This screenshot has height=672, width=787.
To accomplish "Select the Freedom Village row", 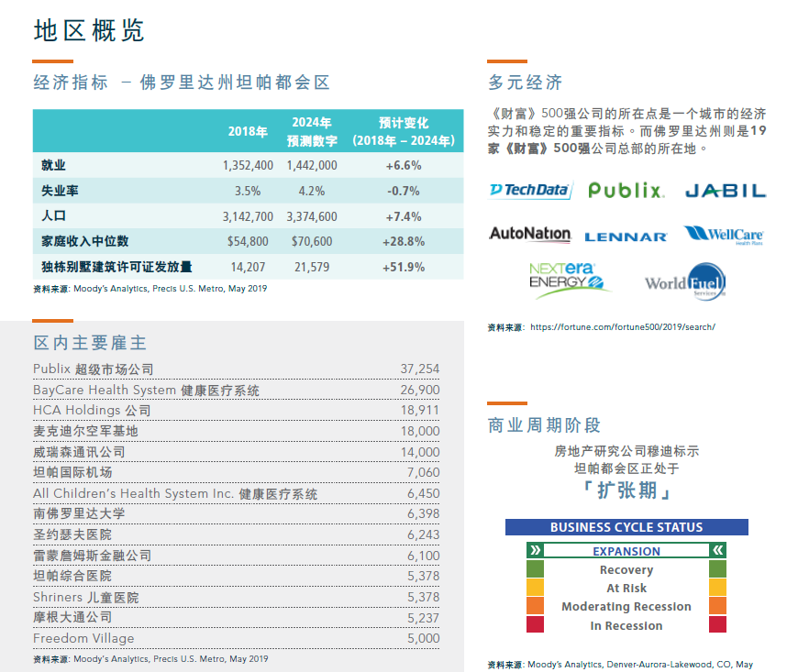I will [x=236, y=638].
